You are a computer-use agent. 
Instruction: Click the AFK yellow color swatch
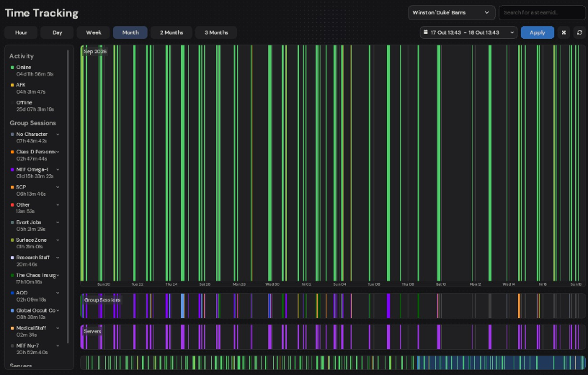tap(12, 85)
